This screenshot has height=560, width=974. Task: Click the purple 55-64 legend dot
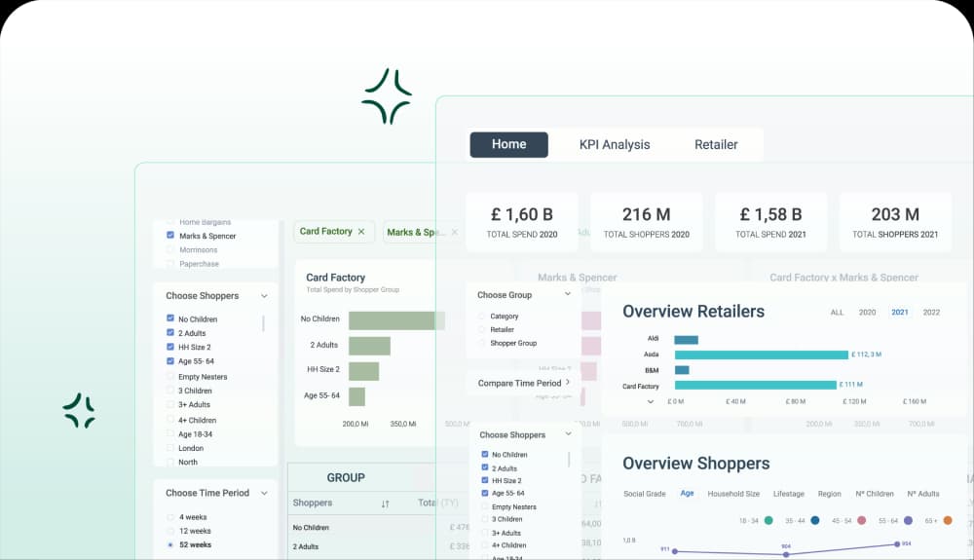tap(908, 520)
